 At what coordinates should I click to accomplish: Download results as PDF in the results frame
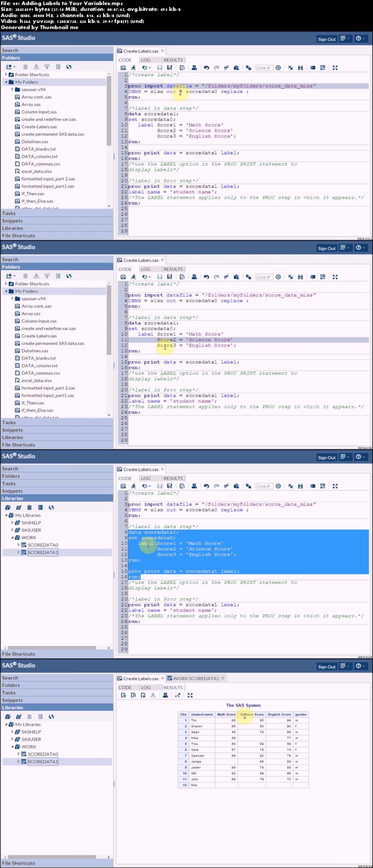coord(133,695)
